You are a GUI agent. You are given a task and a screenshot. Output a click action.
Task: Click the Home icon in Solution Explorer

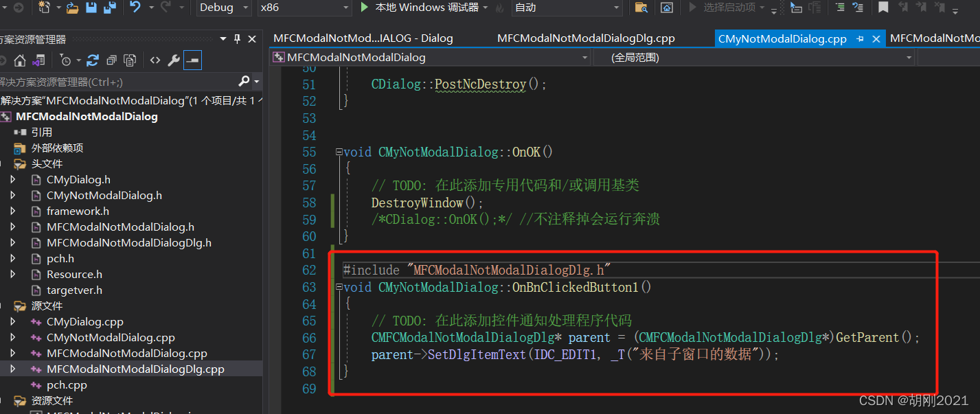pyautogui.click(x=21, y=60)
